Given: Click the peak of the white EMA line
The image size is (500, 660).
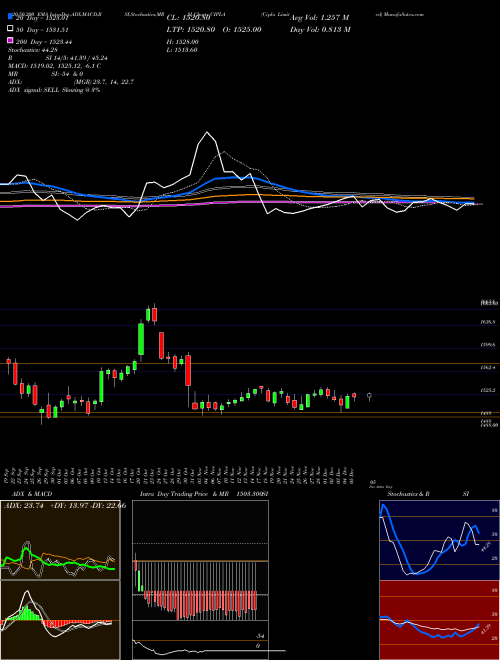Looking at the screenshot, I should [x=207, y=133].
